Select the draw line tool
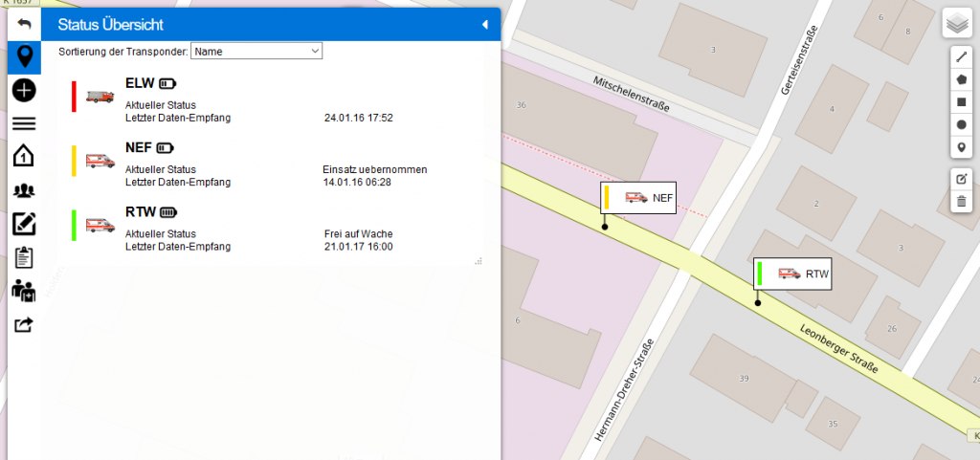Viewport: 980px width, 460px height. coord(961,57)
